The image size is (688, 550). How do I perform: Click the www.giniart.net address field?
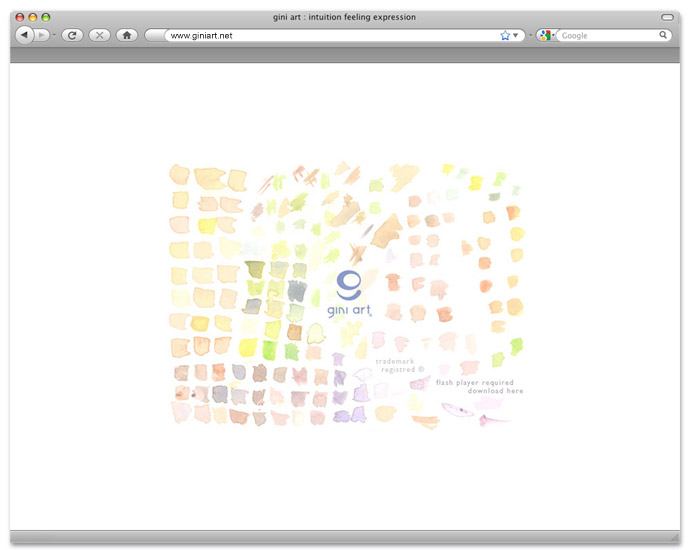click(x=320, y=35)
